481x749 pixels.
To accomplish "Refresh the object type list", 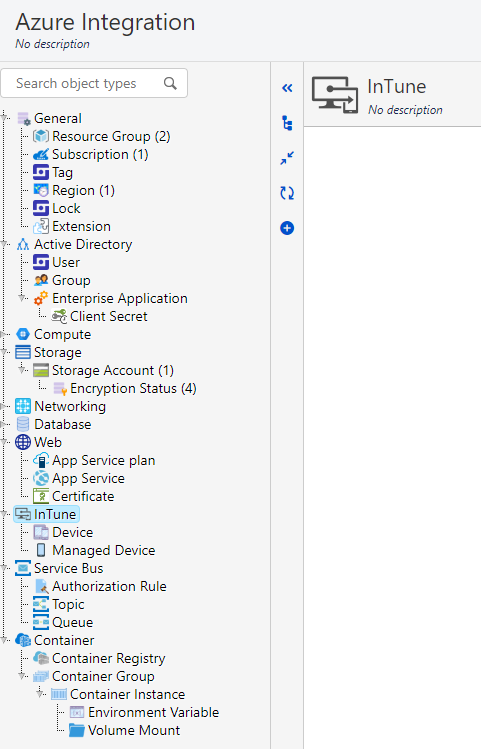I will (x=287, y=193).
